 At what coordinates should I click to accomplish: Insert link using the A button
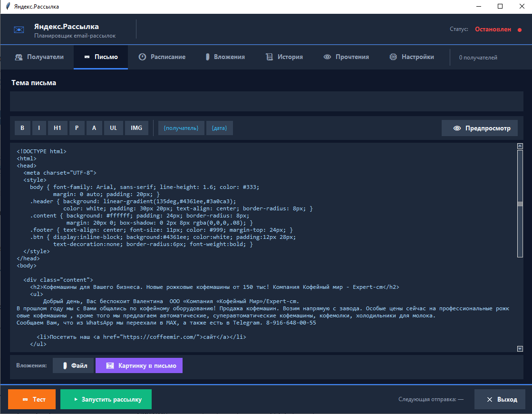tap(94, 128)
